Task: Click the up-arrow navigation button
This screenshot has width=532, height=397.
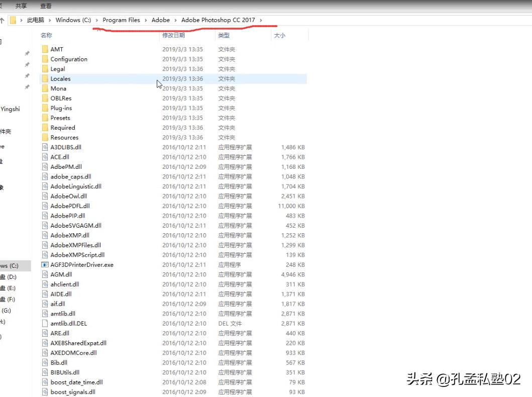Action: [2, 21]
